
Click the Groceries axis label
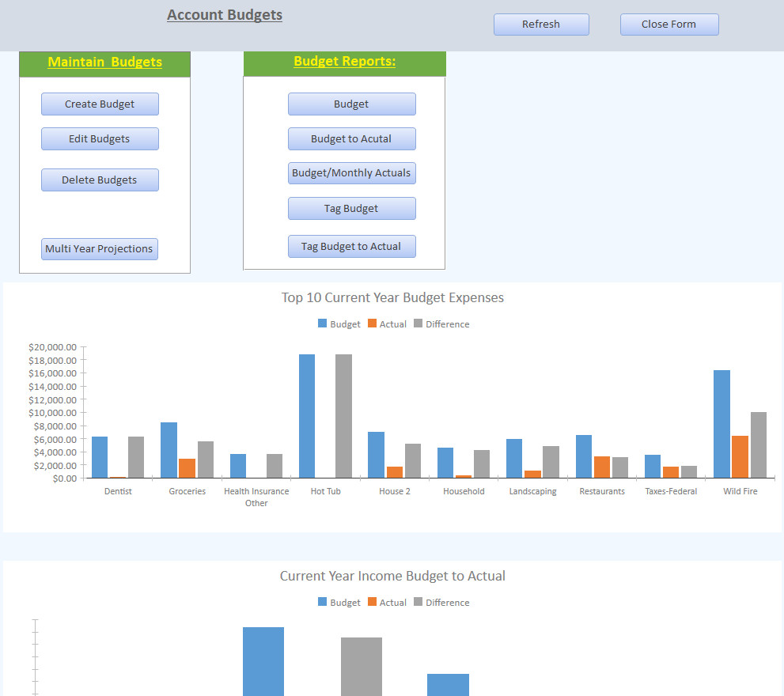point(187,491)
